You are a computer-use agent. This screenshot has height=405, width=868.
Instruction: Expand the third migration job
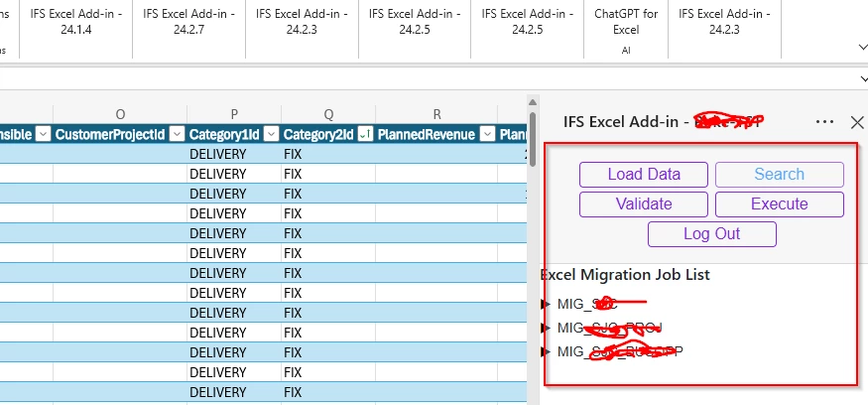[x=547, y=351]
